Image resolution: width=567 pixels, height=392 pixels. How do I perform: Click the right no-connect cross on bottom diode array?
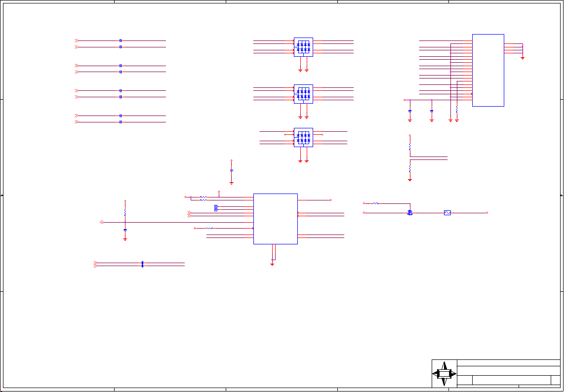coord(322,134)
